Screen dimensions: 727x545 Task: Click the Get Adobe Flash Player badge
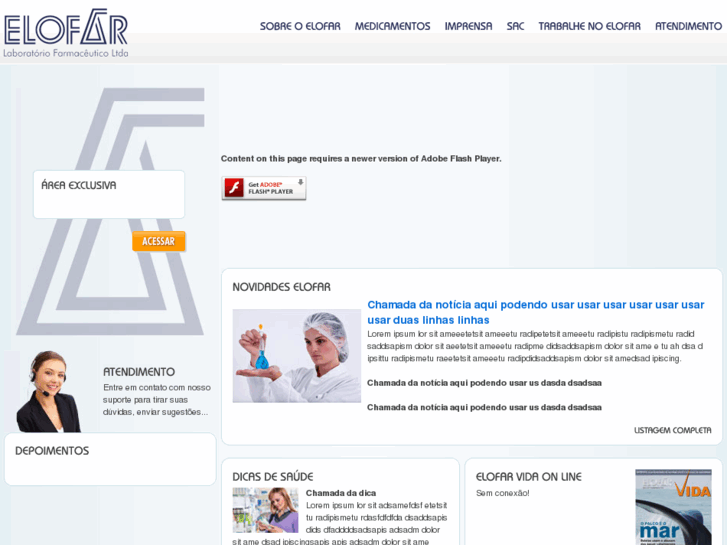(x=264, y=188)
